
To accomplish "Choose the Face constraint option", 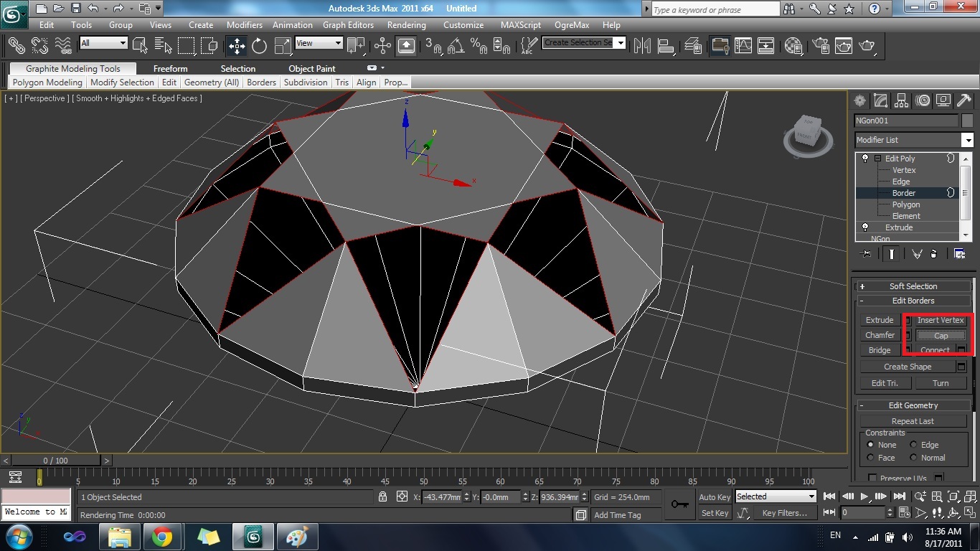I will click(x=871, y=458).
